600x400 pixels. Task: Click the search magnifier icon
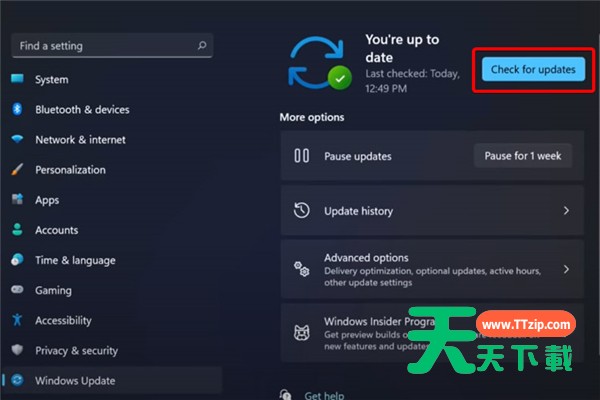[202, 46]
